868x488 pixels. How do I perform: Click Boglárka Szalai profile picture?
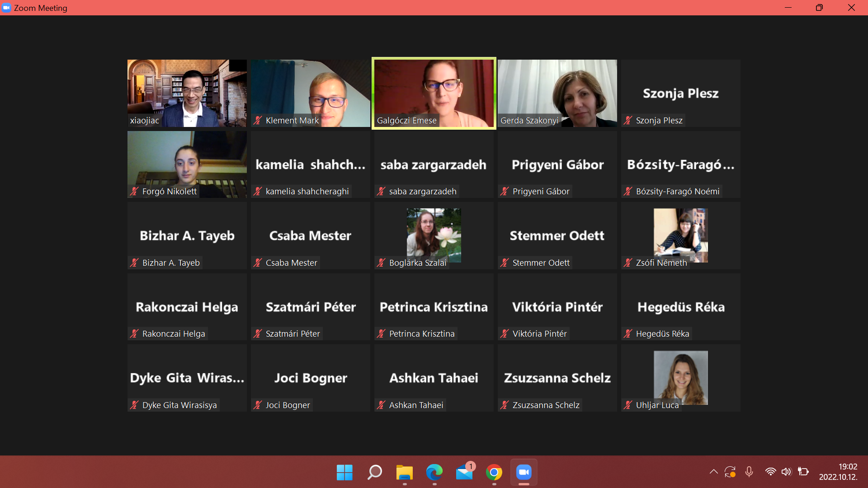(x=434, y=235)
